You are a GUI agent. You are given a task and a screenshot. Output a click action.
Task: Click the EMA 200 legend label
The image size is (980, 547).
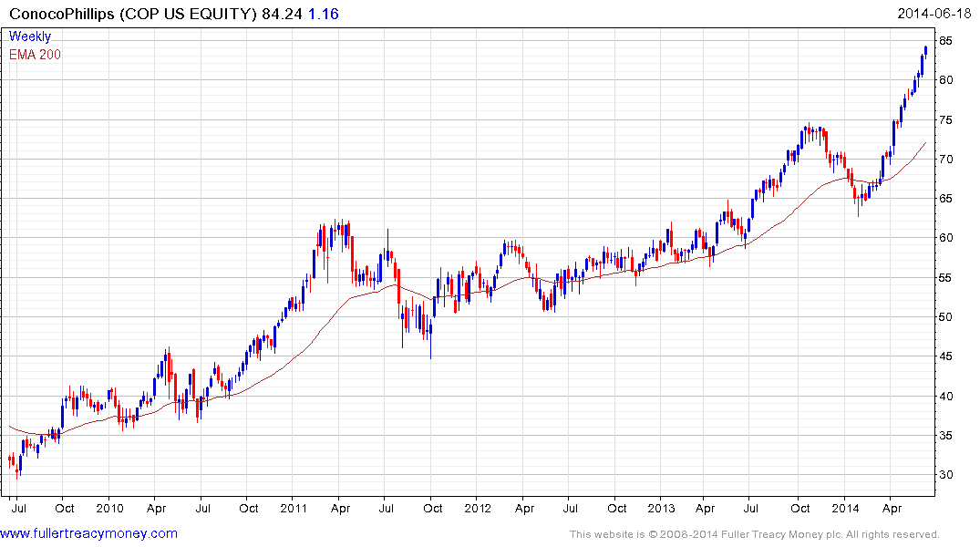(x=35, y=55)
